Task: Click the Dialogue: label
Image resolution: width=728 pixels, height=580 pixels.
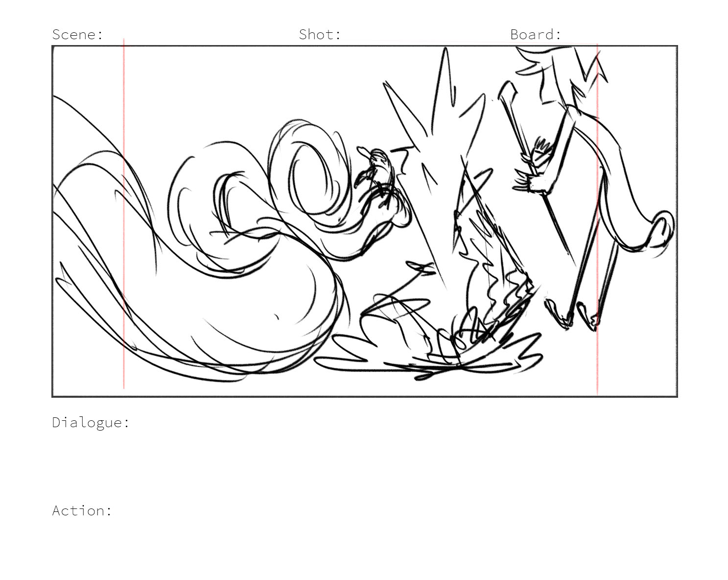Action: 91,422
